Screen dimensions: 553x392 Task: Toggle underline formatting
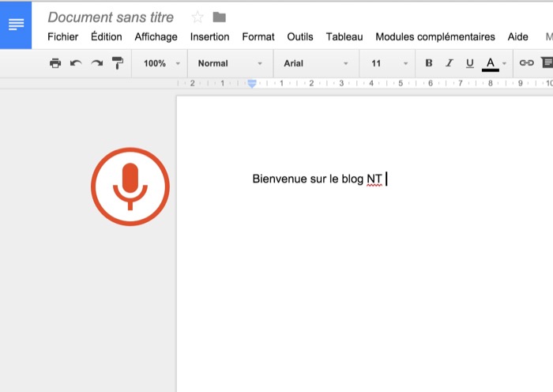(x=470, y=63)
